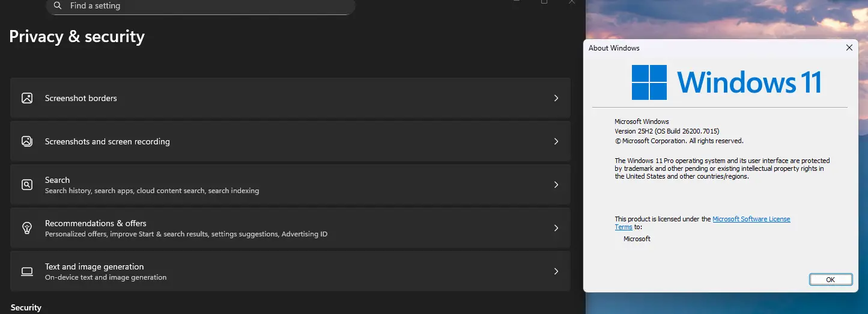Viewport: 868px width, 314px height.
Task: Click the Text and image generation laptop icon
Action: click(27, 271)
